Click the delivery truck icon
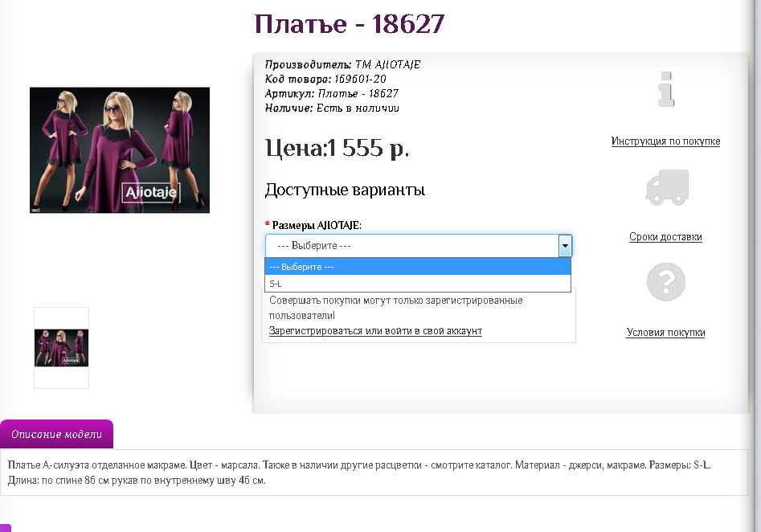The width and height of the screenshot is (761, 532). pyautogui.click(x=667, y=187)
